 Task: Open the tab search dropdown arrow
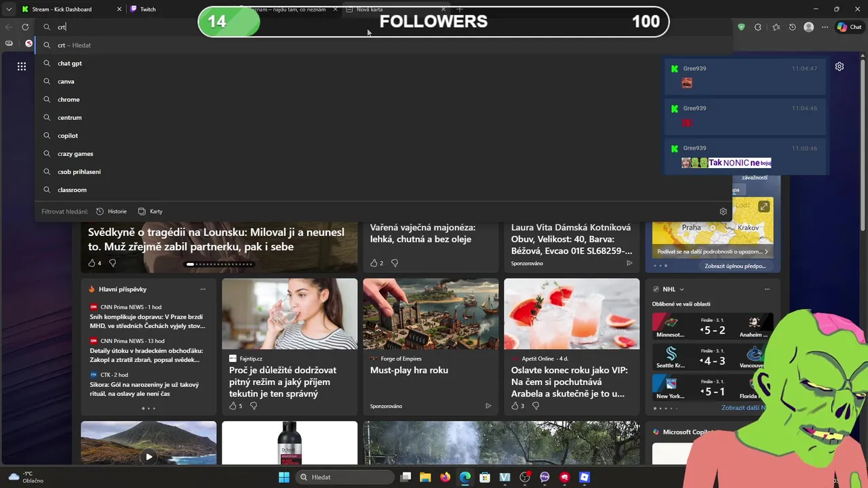pyautogui.click(x=9, y=9)
